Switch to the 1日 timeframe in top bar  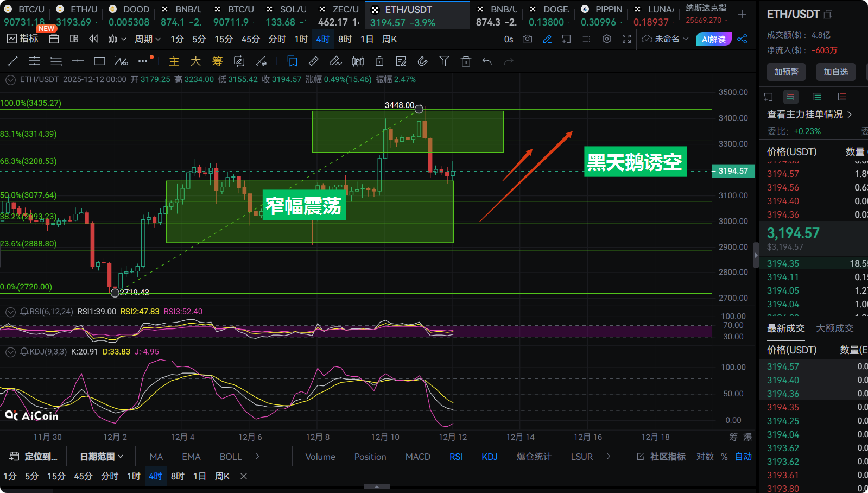coord(367,39)
